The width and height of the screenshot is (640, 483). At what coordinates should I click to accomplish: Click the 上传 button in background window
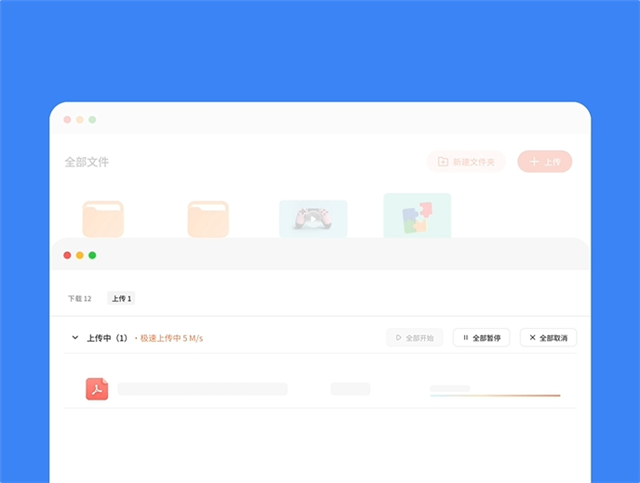[x=545, y=162]
